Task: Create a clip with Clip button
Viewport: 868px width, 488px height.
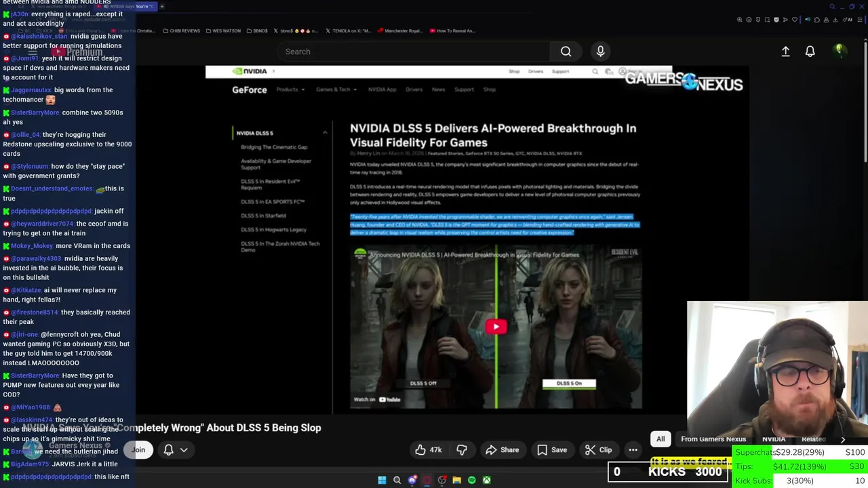Action: [599, 450]
